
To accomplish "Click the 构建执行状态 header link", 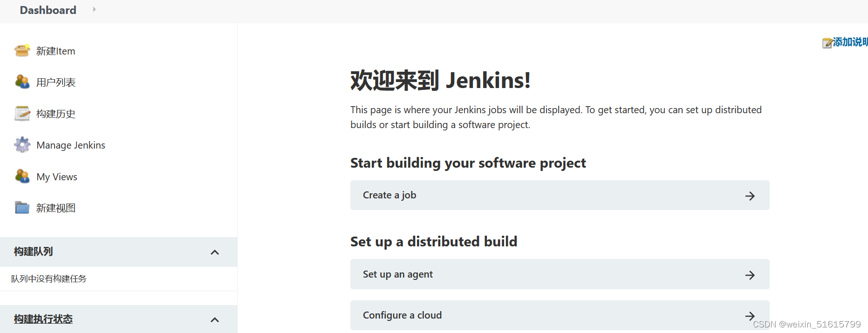I will (43, 319).
